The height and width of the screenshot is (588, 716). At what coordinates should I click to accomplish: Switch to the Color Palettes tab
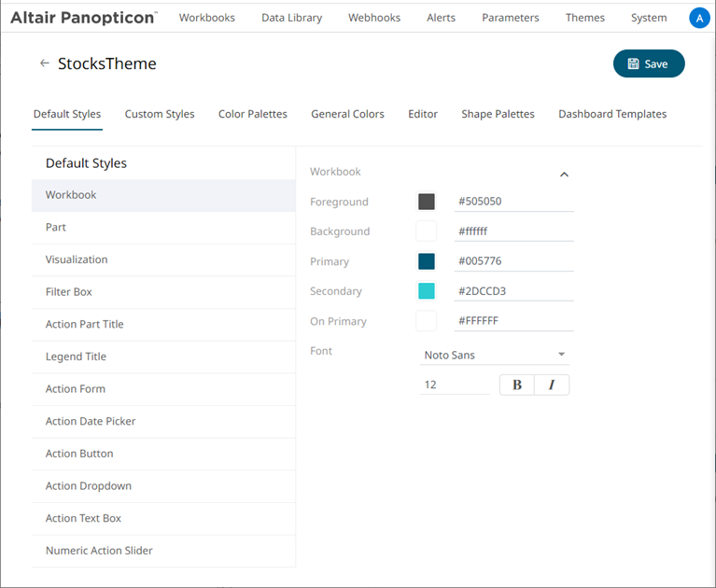pyautogui.click(x=253, y=114)
